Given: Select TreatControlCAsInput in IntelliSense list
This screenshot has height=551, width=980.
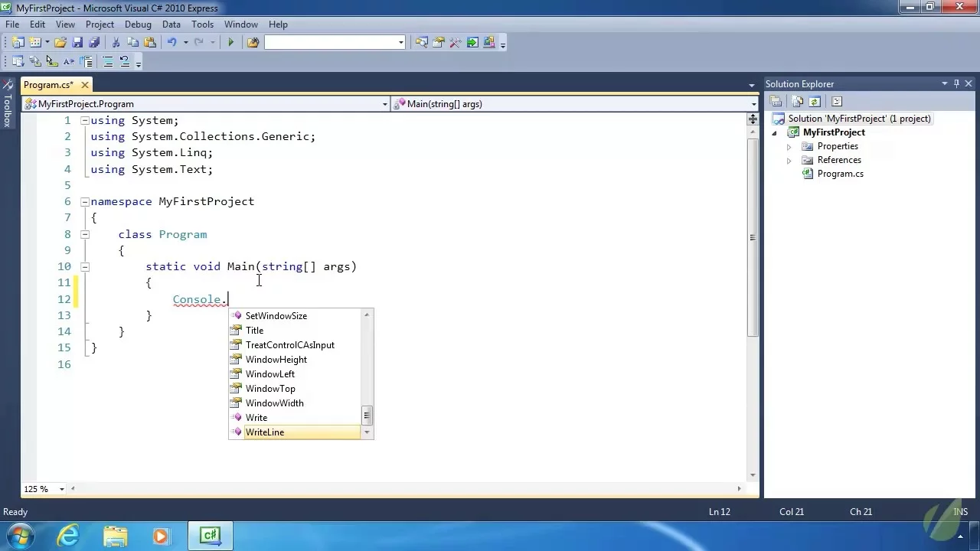Looking at the screenshot, I should [x=295, y=345].
